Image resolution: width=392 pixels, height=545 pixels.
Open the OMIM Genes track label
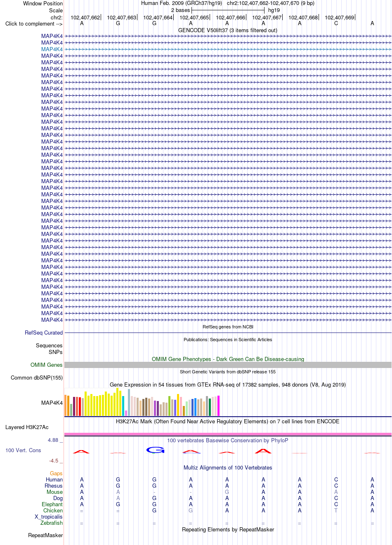(x=47, y=365)
